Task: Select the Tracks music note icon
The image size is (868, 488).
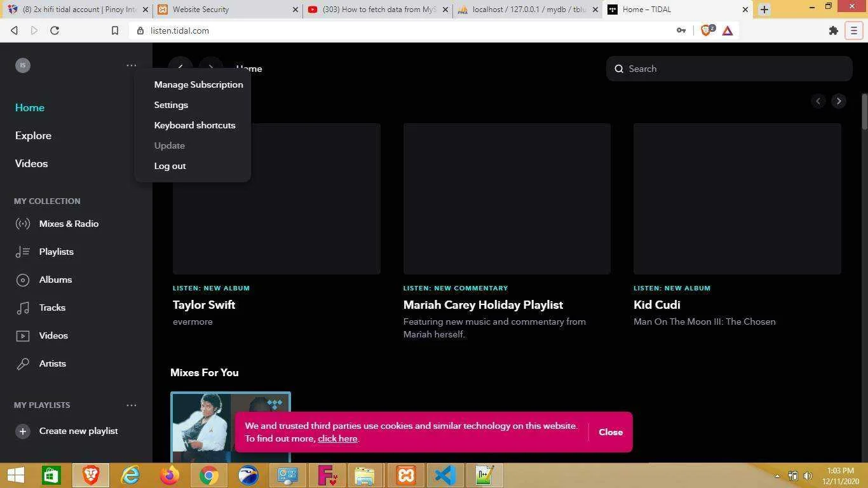Action: (x=23, y=308)
